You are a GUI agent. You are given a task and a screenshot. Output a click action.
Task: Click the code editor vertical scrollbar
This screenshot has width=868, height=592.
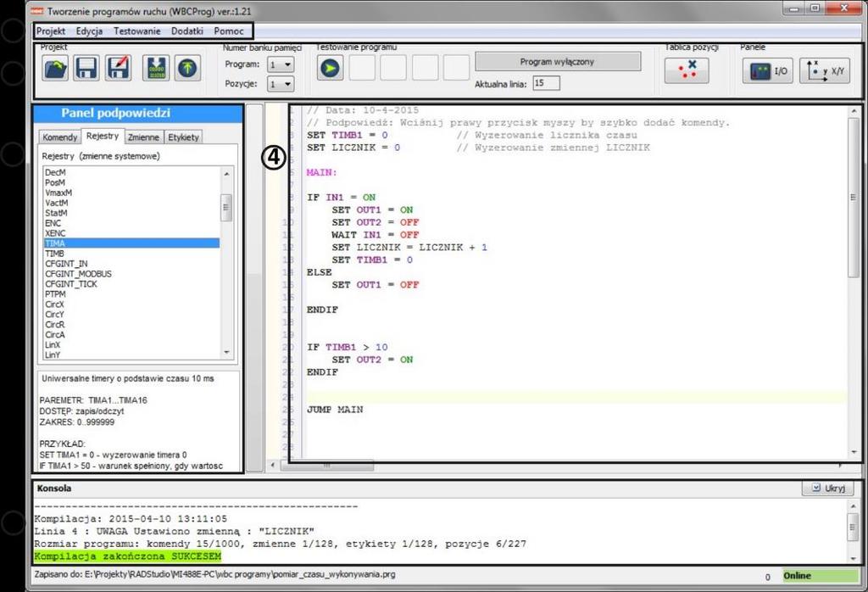853,197
